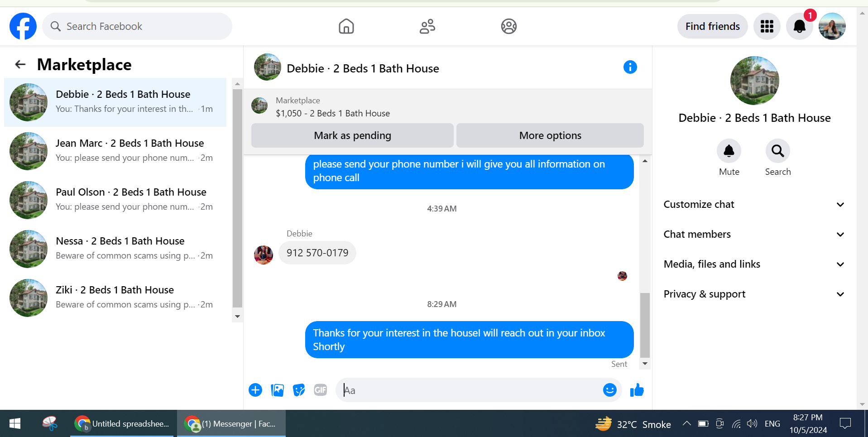Screen dimensions: 868x437
Task: Open the emoji picker in message box
Action: pos(609,390)
